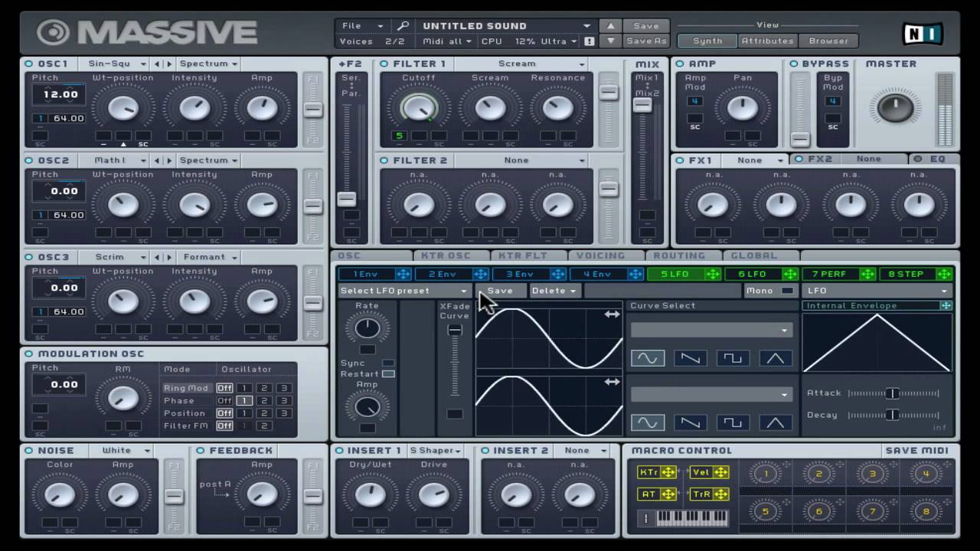The width and height of the screenshot is (980, 551).
Task: Click the Filter 1 Cutoff knob
Action: tap(418, 108)
